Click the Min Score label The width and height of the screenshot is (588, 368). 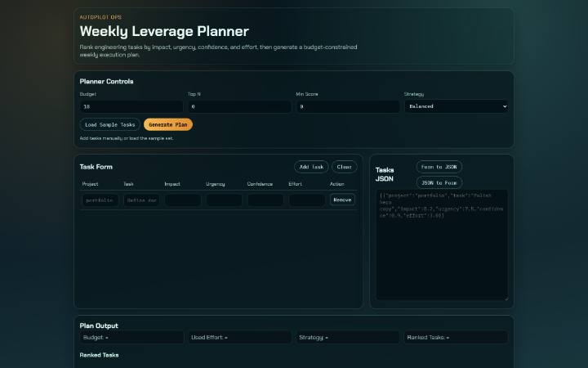tap(307, 94)
